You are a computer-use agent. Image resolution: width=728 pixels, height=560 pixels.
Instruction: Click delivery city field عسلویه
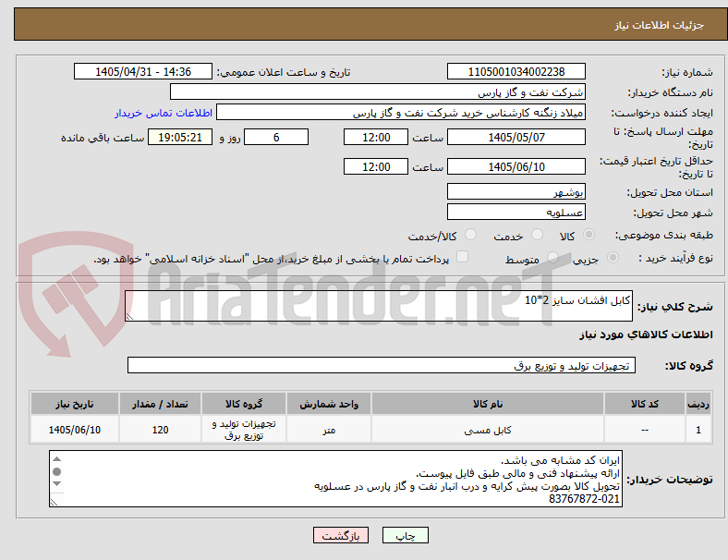pyautogui.click(x=516, y=212)
